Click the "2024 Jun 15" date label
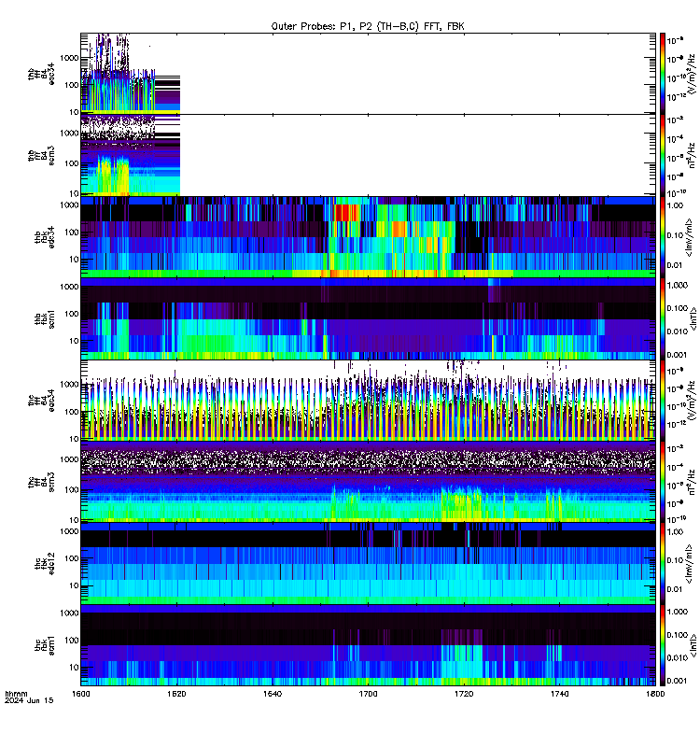 coord(29,700)
